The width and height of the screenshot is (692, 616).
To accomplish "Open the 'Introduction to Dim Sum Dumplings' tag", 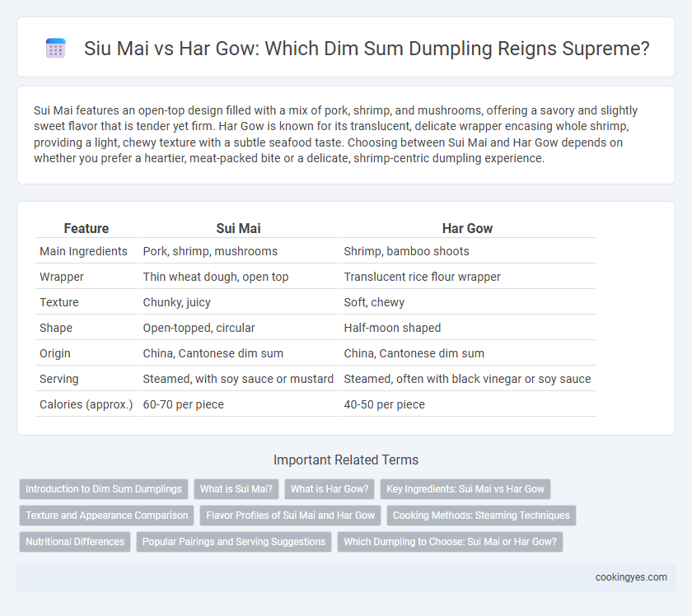I will point(104,489).
